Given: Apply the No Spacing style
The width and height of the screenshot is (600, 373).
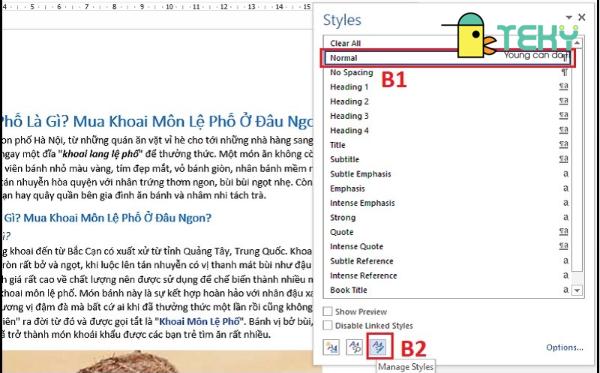Looking at the screenshot, I should pyautogui.click(x=447, y=72).
